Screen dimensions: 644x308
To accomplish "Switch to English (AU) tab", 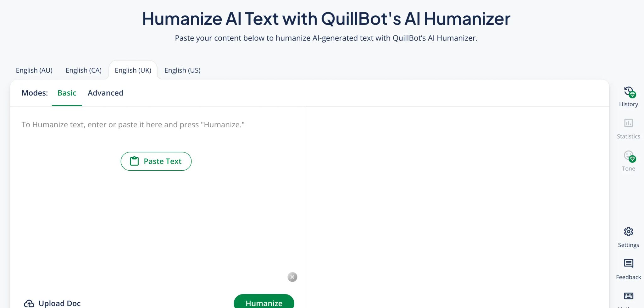I will (34, 70).
